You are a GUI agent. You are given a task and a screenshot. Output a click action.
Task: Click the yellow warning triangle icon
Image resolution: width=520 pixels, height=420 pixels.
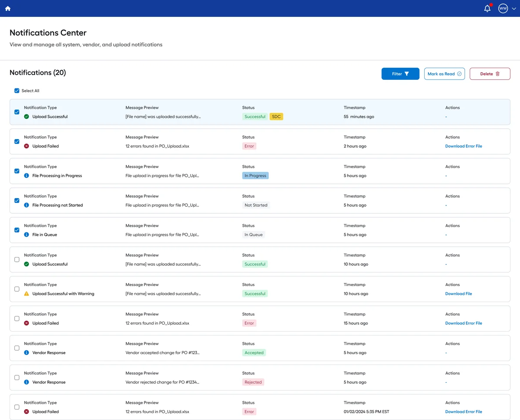[26, 293]
